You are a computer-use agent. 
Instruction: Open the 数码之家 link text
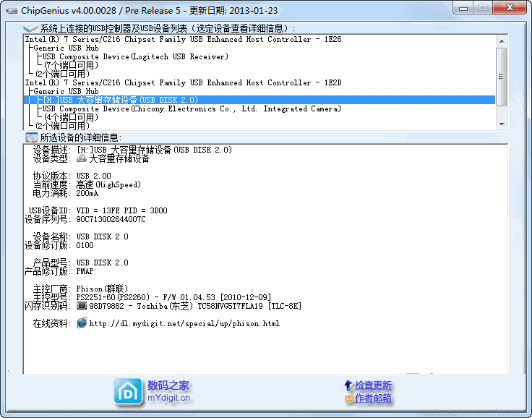coord(168,385)
